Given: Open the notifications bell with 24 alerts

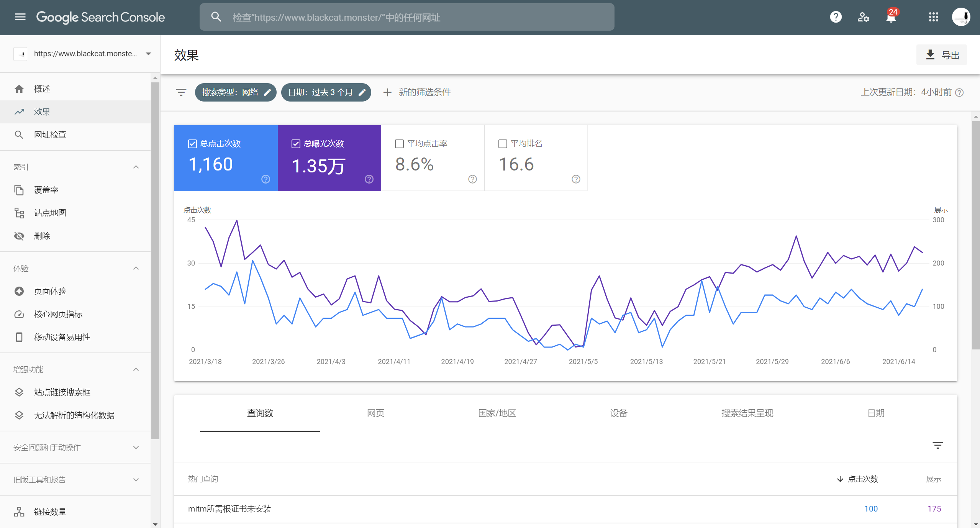Looking at the screenshot, I should [891, 17].
